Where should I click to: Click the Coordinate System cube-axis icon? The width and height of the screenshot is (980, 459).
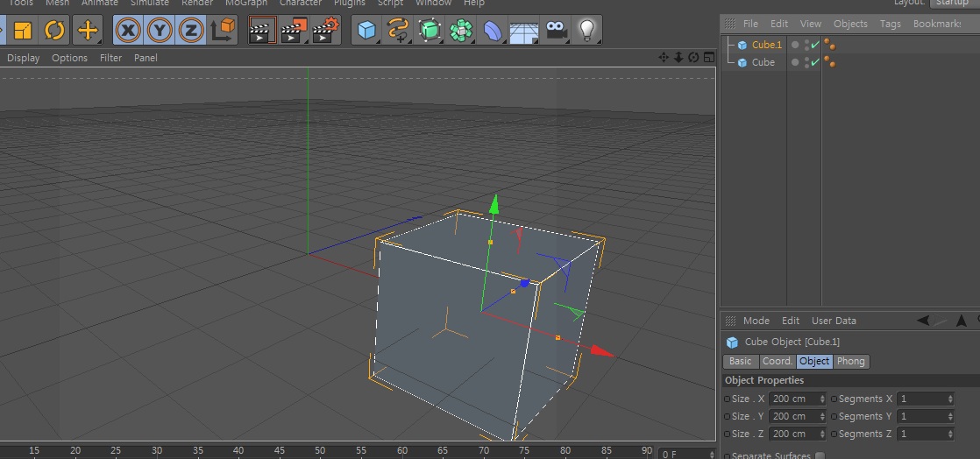pos(224,31)
